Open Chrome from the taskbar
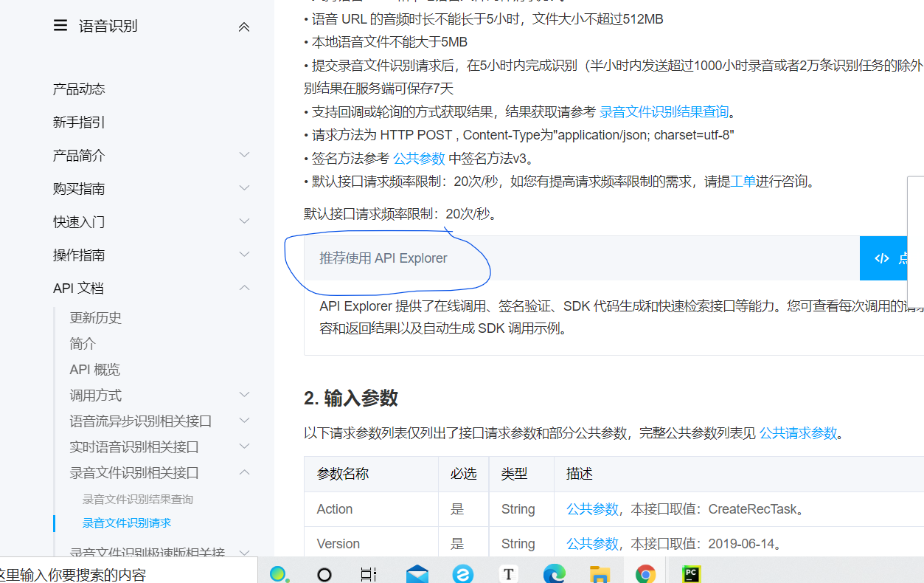 [x=645, y=573]
